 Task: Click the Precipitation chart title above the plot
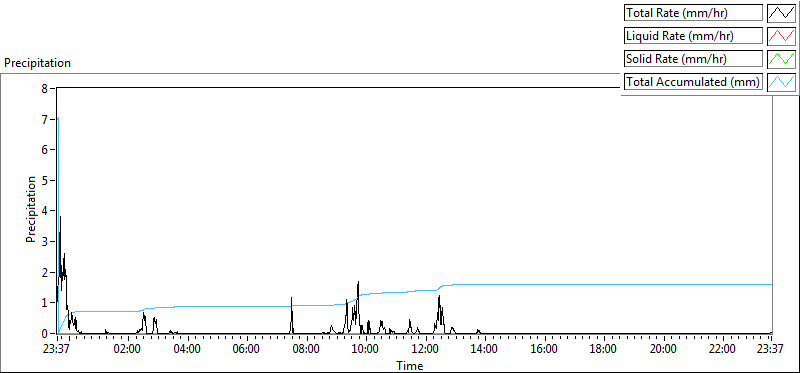(37, 63)
